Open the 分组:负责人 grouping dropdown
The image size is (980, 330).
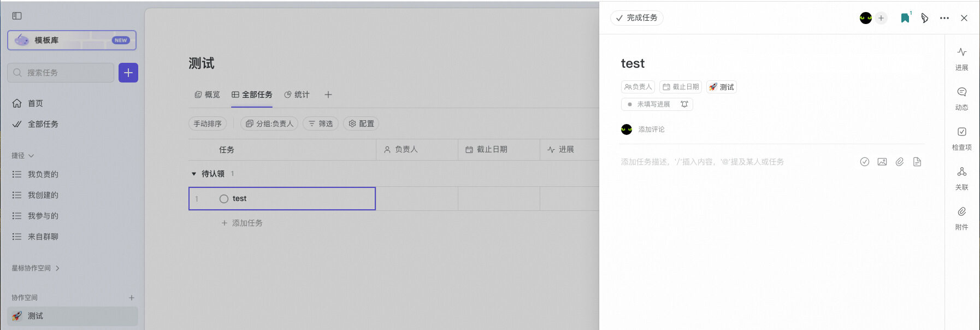click(x=269, y=124)
